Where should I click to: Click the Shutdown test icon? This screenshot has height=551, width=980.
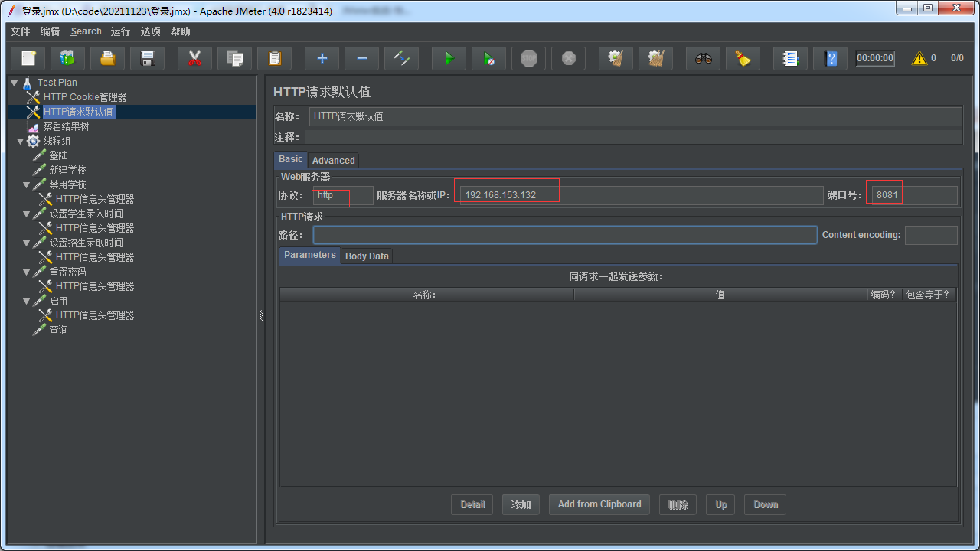click(x=569, y=58)
